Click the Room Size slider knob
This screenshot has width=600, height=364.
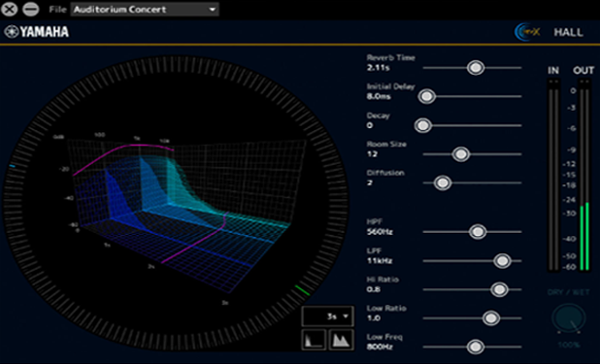point(461,154)
